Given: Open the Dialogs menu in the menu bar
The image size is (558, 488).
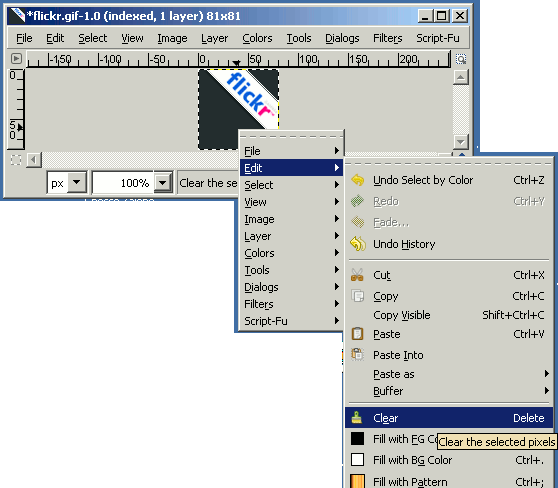Looking at the screenshot, I should click(x=342, y=38).
